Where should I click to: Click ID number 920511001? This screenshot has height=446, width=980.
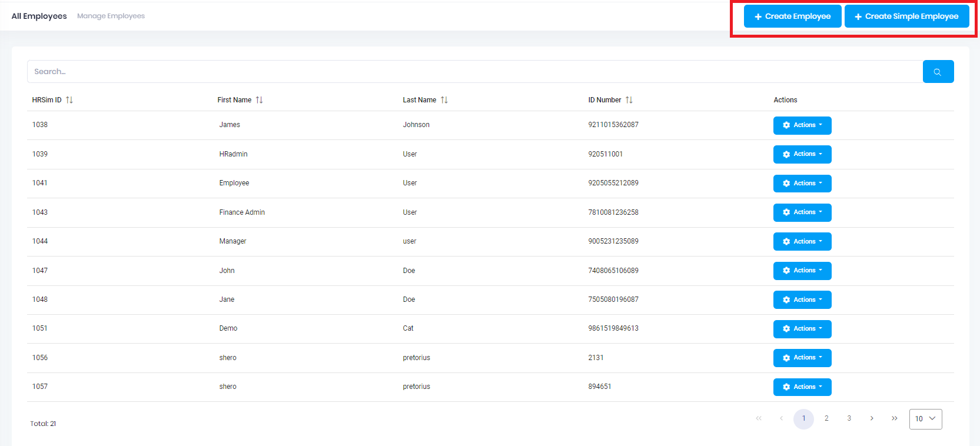pyautogui.click(x=605, y=154)
